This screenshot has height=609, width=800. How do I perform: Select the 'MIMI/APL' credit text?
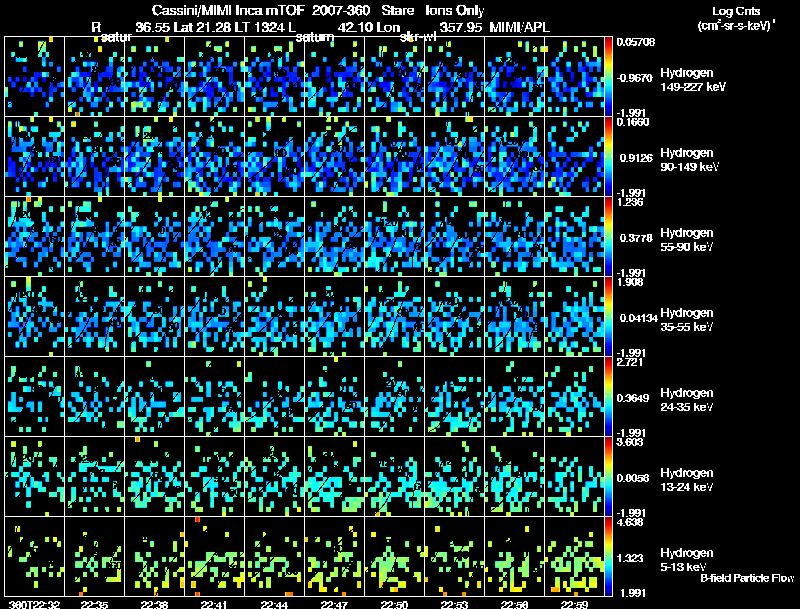coord(519,27)
